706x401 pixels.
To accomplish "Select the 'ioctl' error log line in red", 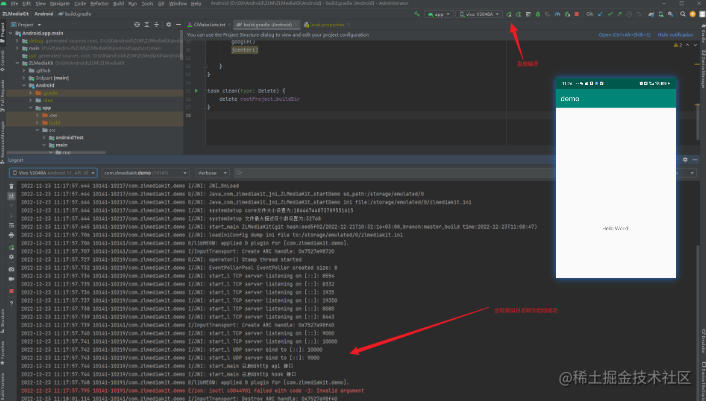I will (192, 391).
